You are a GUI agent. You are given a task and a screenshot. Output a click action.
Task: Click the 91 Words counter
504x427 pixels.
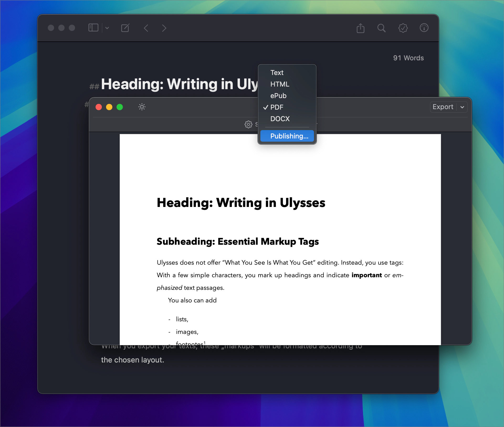point(408,58)
